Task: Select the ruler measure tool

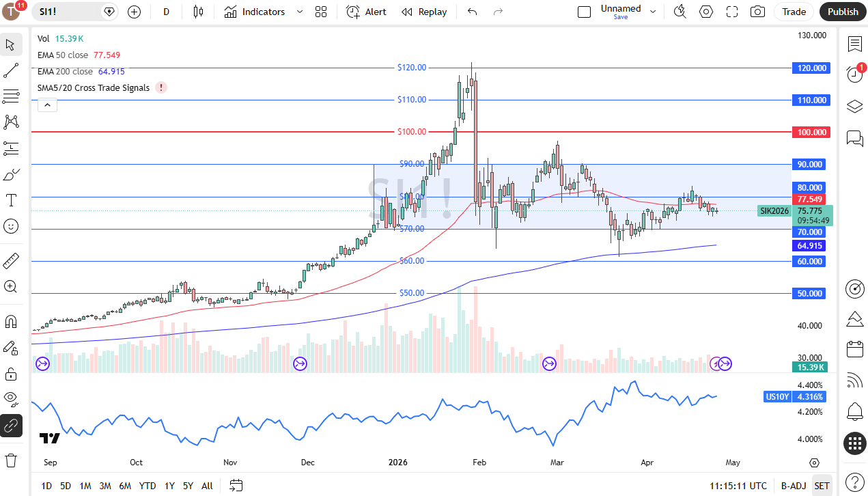Action: click(11, 260)
